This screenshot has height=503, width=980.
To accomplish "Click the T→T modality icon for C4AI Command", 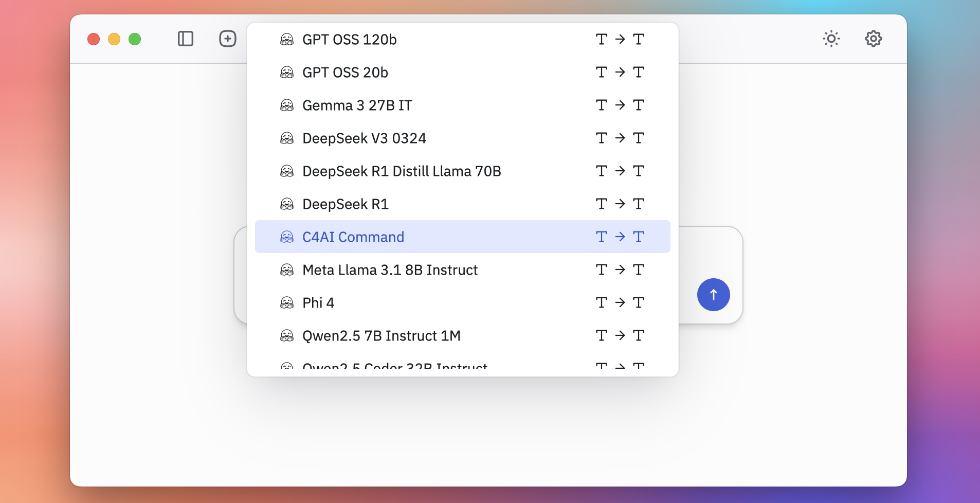I will [x=620, y=237].
